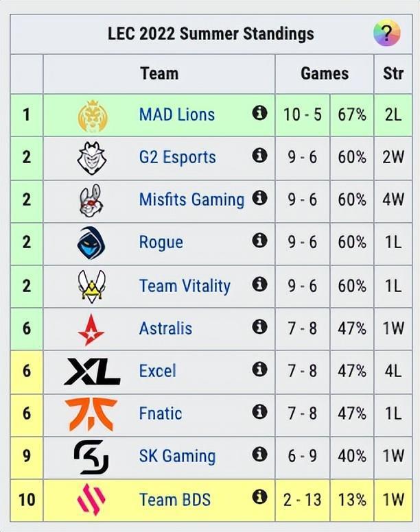Click the Team BDS pink logo

click(x=92, y=498)
